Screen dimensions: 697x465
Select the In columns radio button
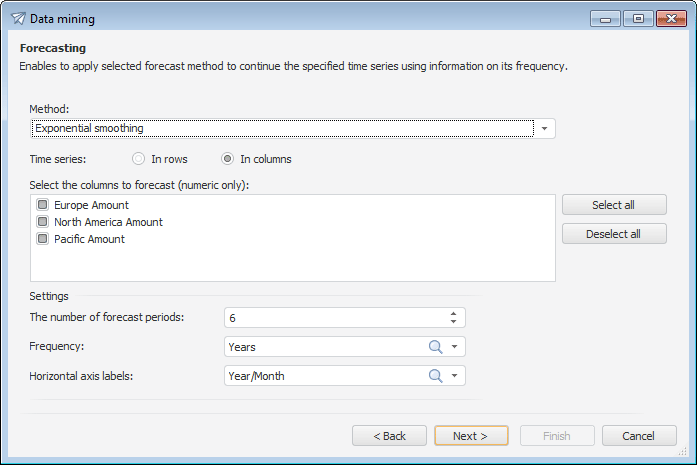coord(227,159)
